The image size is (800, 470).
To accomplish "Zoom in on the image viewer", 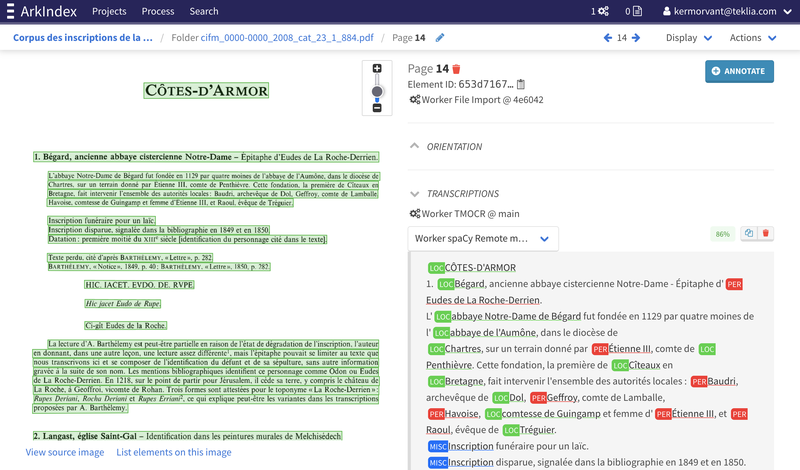I will point(377,68).
